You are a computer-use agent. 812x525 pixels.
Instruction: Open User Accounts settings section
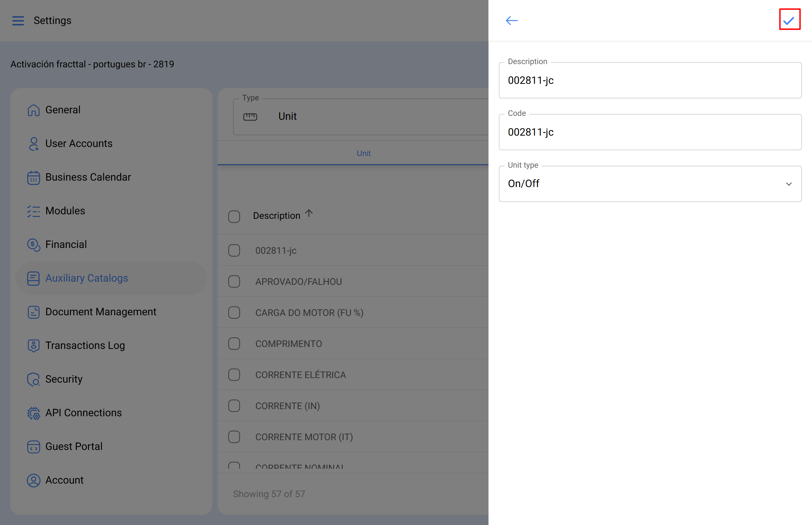(79, 143)
